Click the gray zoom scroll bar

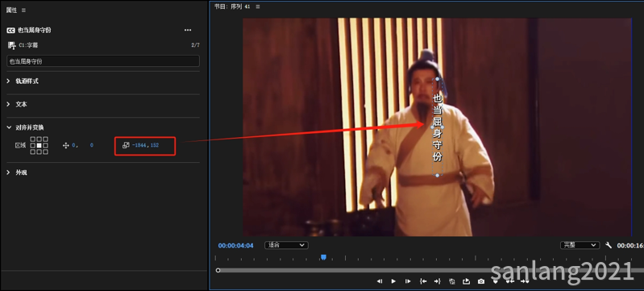(431, 271)
